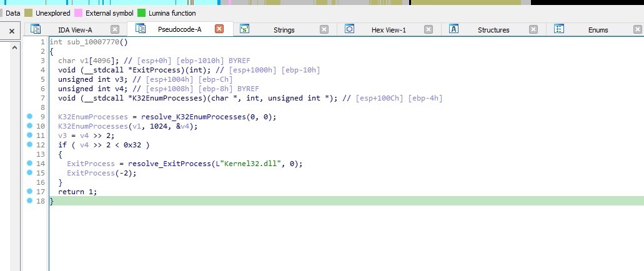Close the IDA View-A tab
The height and width of the screenshot is (271, 644).
tap(115, 29)
